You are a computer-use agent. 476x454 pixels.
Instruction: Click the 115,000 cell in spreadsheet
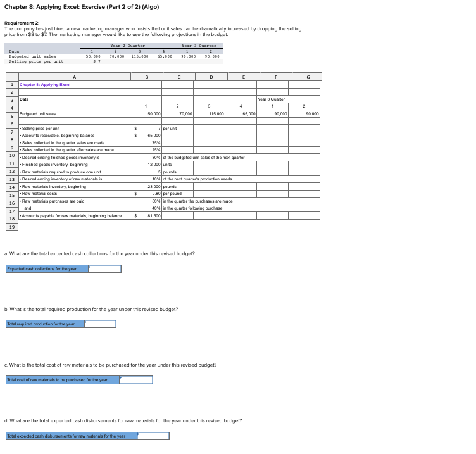[x=209, y=114]
